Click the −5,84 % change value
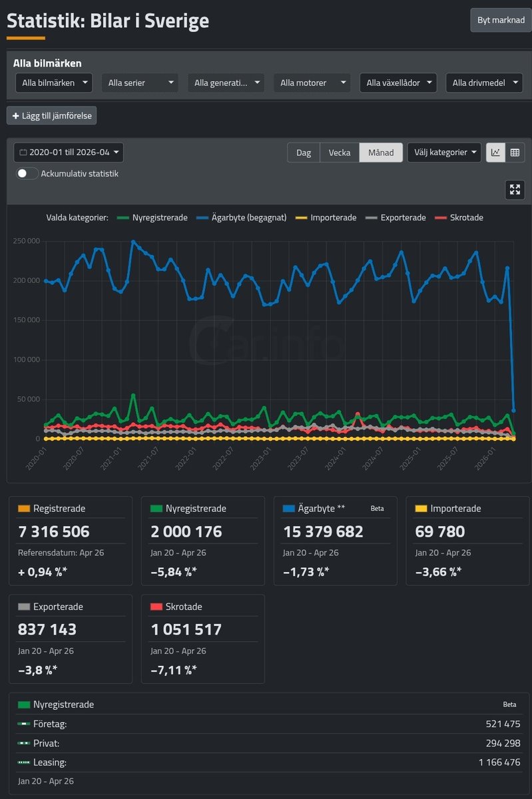 (173, 571)
